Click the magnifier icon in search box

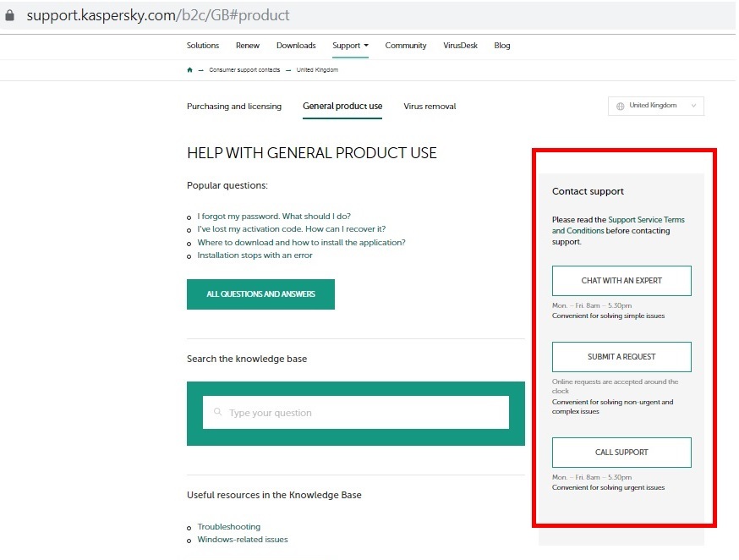point(218,412)
